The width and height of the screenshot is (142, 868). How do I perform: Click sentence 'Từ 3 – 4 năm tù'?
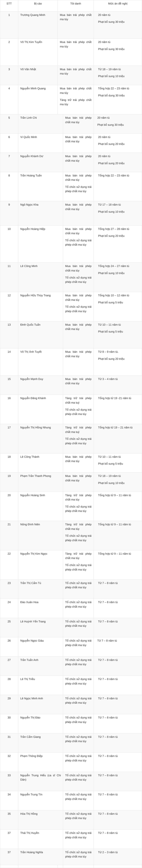tap(108, 379)
